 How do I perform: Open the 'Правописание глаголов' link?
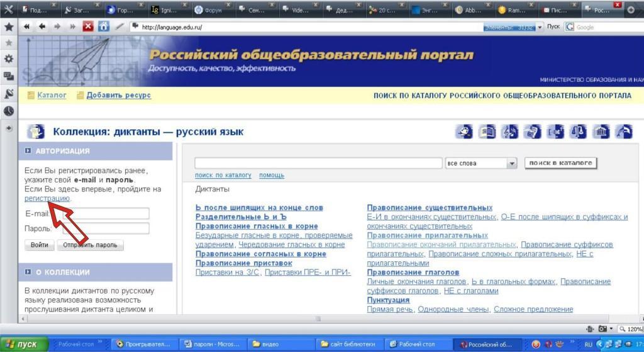[x=413, y=272]
